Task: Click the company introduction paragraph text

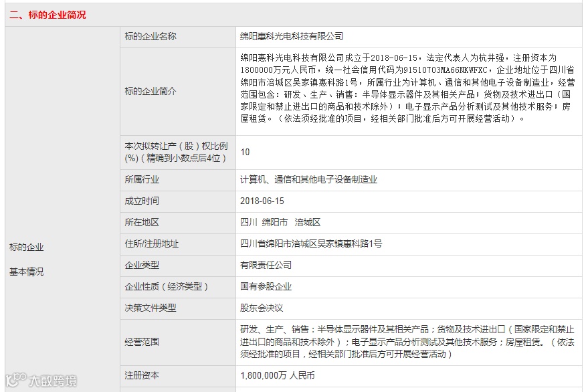Action: click(x=407, y=88)
